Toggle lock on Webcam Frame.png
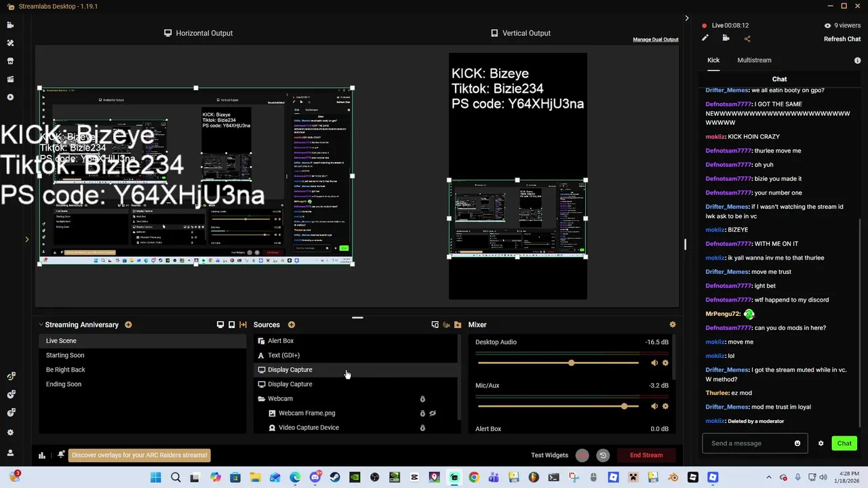The width and height of the screenshot is (868, 488). (x=422, y=413)
